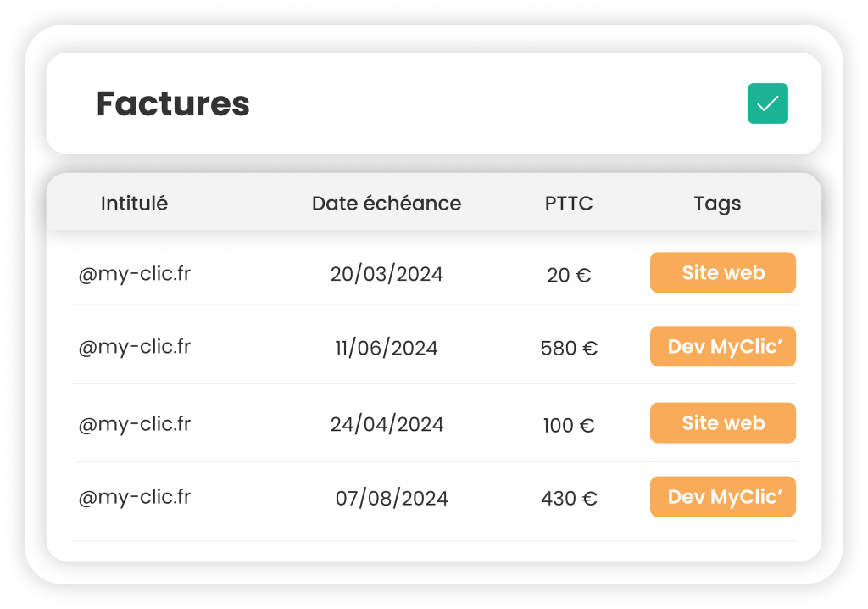The height and width of the screenshot is (609, 868).
Task: Sort by the Intitulé column header
Action: coord(133,203)
